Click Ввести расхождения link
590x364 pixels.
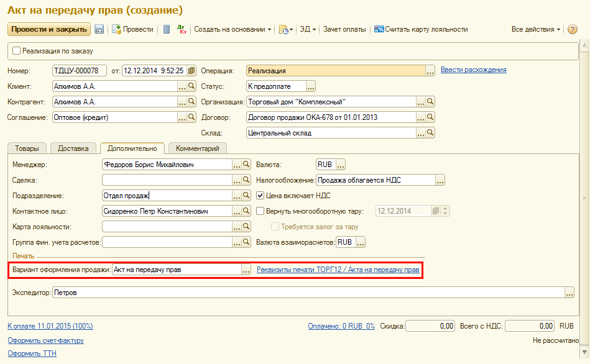473,70
